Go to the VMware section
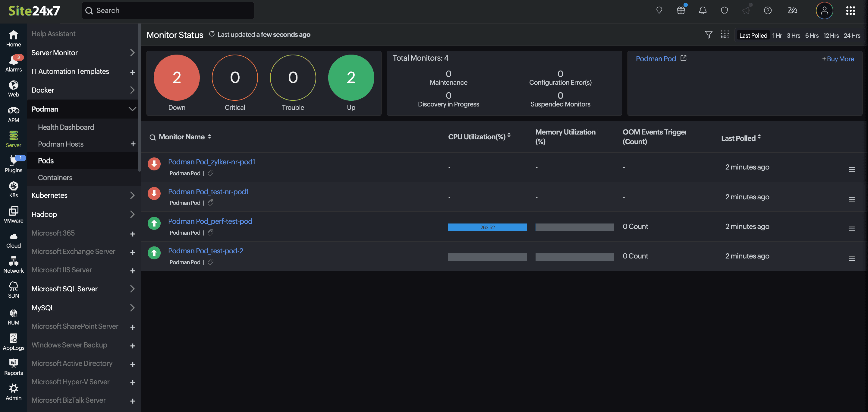This screenshot has height=412, width=868. click(x=14, y=214)
